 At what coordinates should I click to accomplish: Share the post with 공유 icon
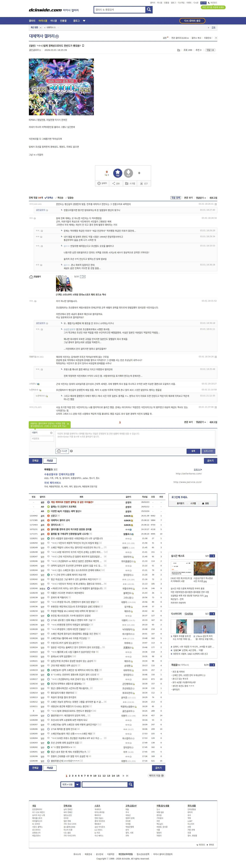116,183
